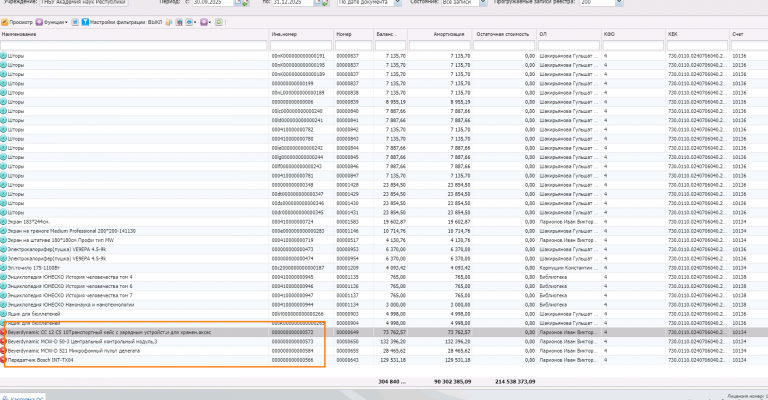Open calendar for period end date 31.12.2025
Image resolution: width=768 pixels, height=400 pixels.
(x=317, y=2)
